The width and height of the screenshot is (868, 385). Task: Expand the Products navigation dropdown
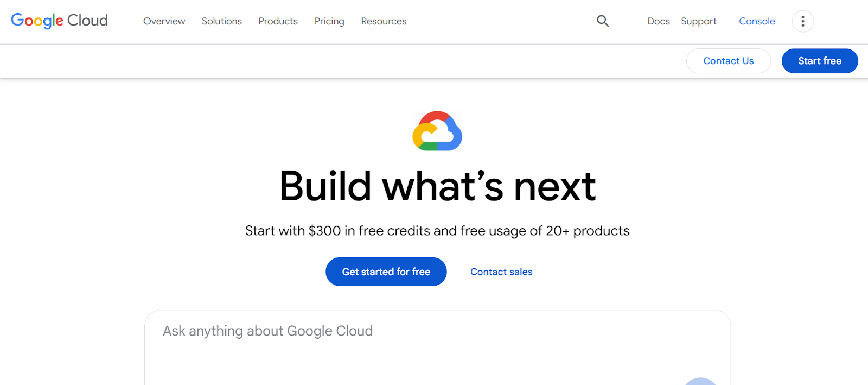click(x=278, y=21)
